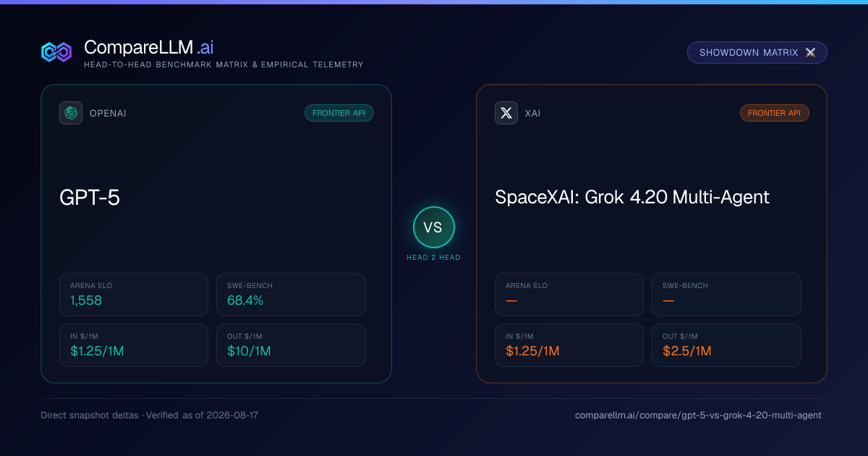Click the crossed swords icon in Showdown Matrix
The width and height of the screenshot is (868, 456).
[x=810, y=53]
